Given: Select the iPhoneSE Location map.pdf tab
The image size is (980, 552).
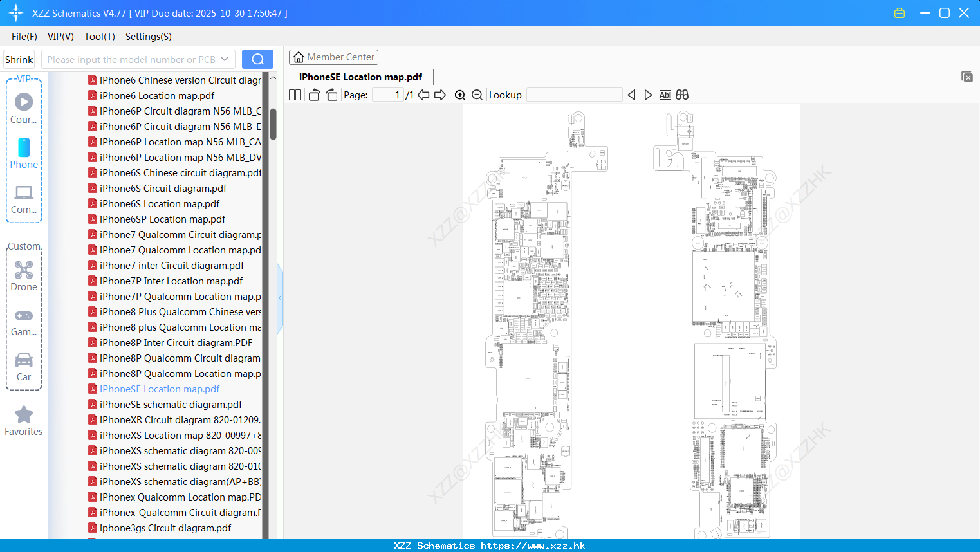Looking at the screenshot, I should (360, 77).
